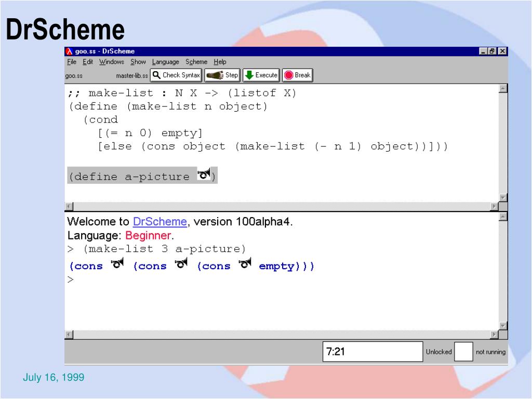
Task: Click the second horn image in the cons result
Action: coord(181,263)
